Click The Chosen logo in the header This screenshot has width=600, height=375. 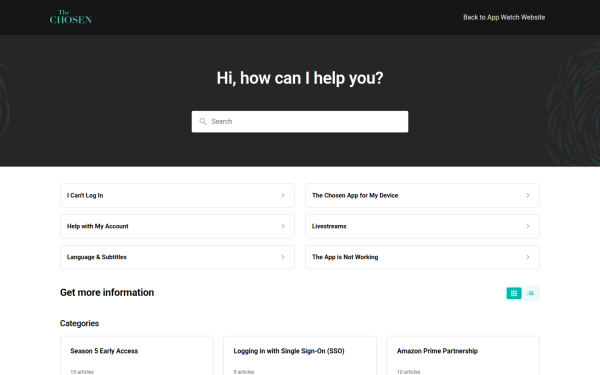[70, 17]
